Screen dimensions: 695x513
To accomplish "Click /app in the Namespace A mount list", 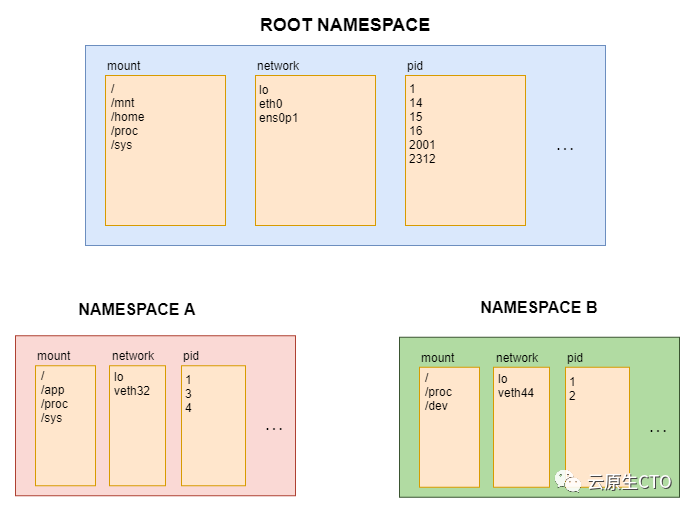I will [x=53, y=390].
